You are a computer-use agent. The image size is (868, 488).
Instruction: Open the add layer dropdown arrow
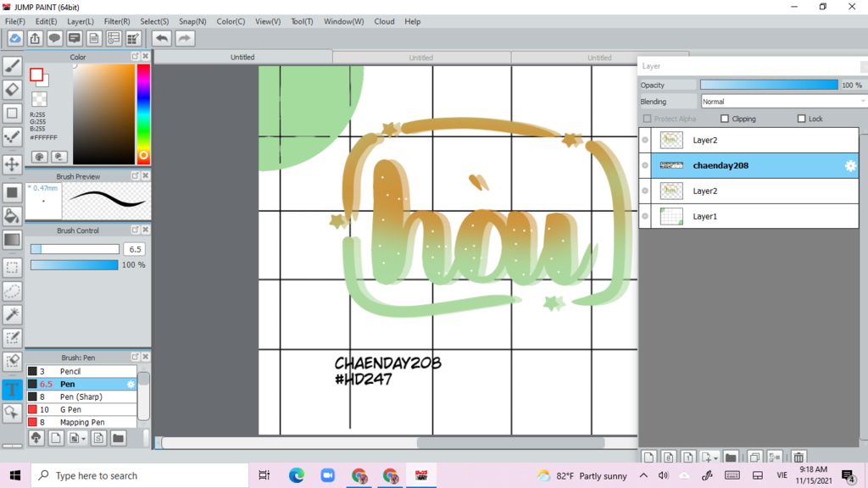(x=715, y=457)
